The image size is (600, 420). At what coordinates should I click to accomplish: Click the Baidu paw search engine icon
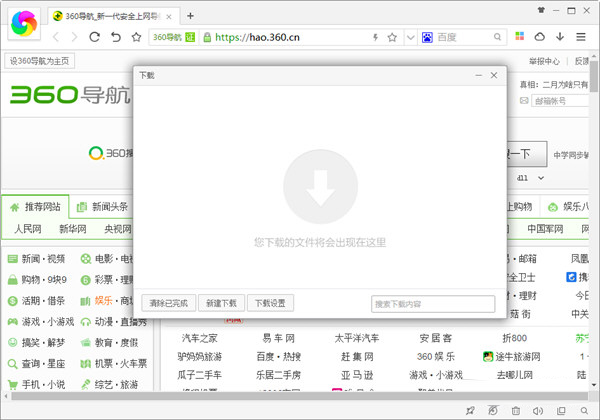click(427, 37)
